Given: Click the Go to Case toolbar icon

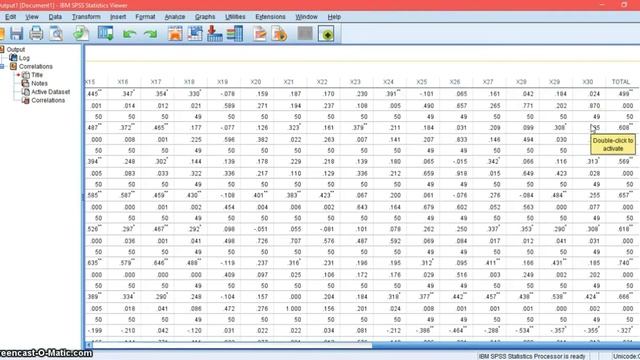Looking at the screenshot, I should tap(195, 33).
